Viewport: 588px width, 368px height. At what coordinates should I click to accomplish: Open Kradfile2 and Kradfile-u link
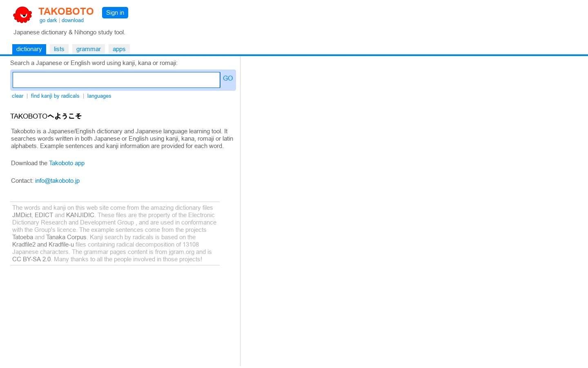(x=43, y=245)
